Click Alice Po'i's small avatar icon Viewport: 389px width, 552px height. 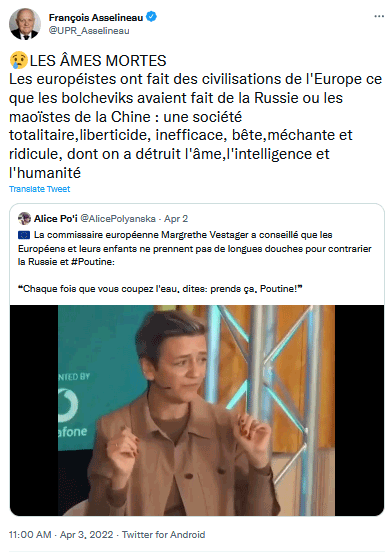click(24, 219)
